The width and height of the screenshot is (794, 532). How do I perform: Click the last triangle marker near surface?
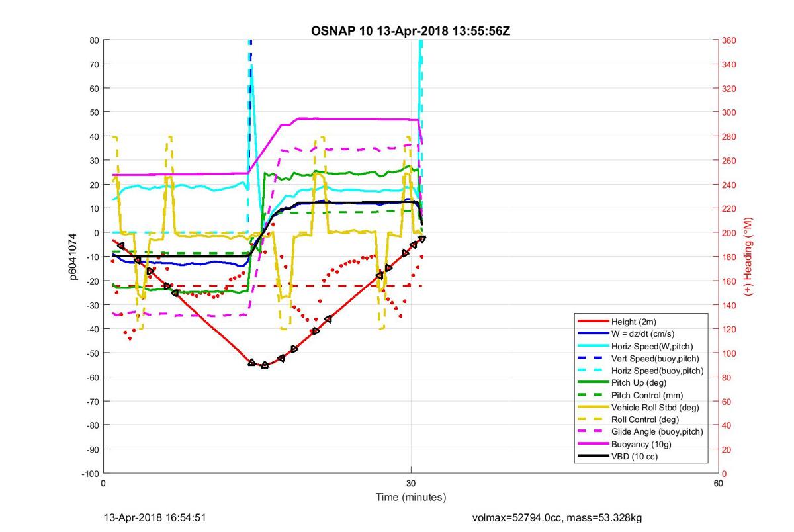[422, 238]
